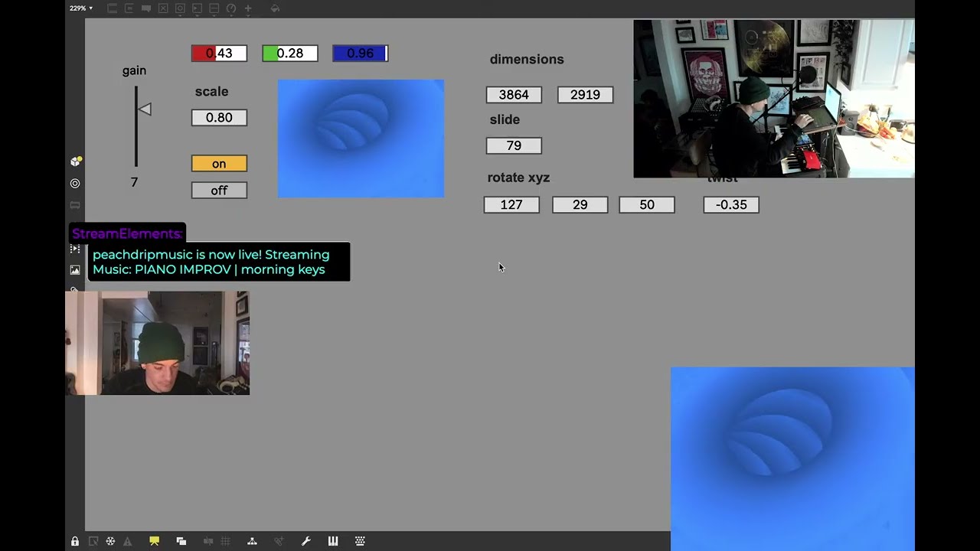Open the packages cube icon in sidebar
The height and width of the screenshot is (551, 980).
pos(75,161)
